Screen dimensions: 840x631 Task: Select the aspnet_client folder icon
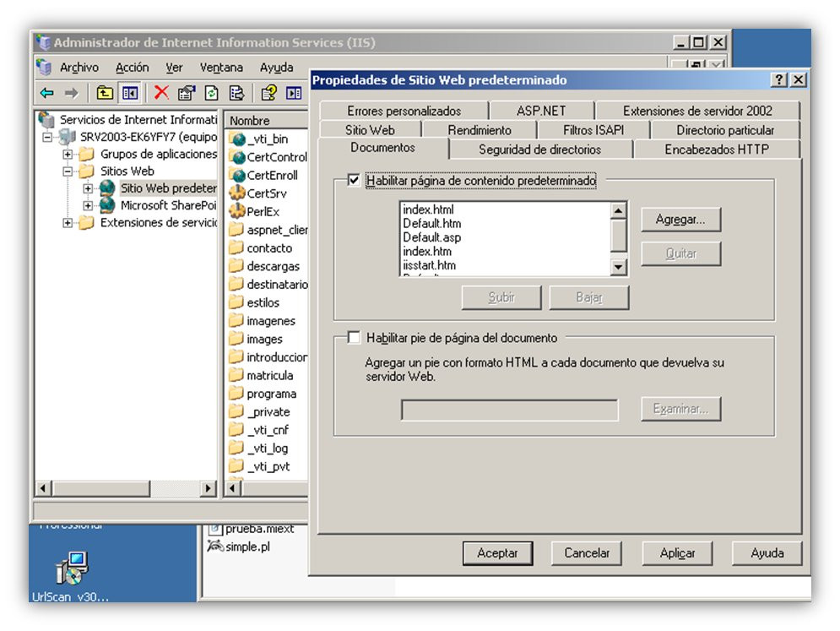236,230
